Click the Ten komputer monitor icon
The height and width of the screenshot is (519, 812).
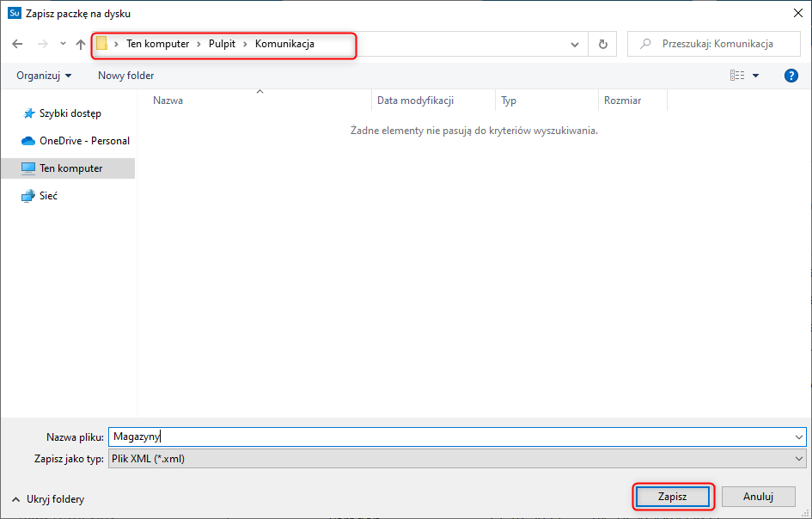(28, 168)
